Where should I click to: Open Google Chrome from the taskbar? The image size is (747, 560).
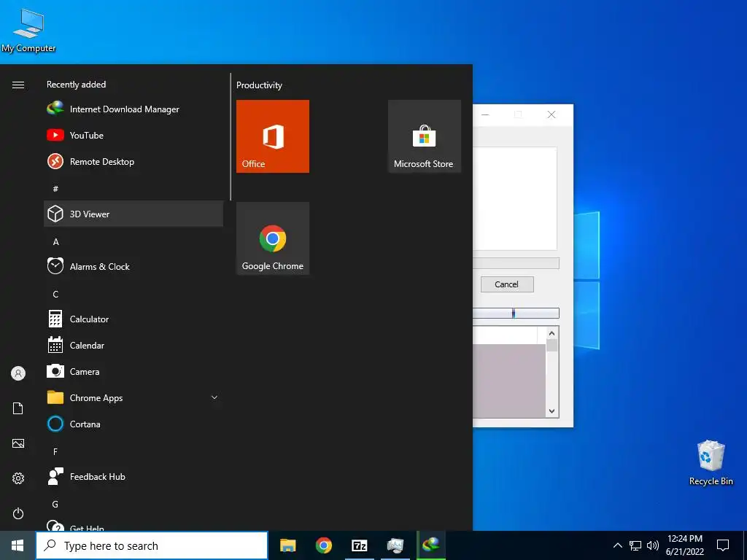point(323,545)
